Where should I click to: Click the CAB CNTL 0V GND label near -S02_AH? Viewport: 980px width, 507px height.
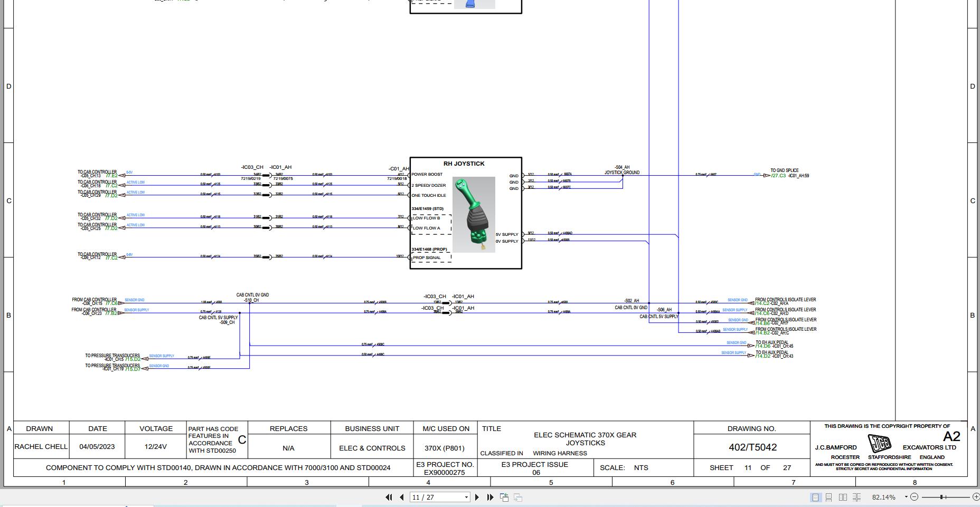(631, 308)
